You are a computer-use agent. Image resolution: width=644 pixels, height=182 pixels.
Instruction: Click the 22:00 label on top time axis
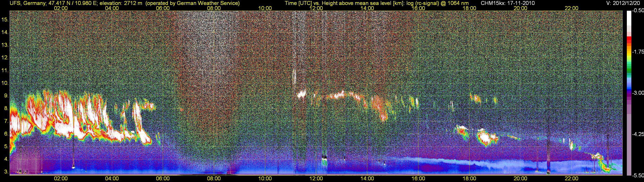571,8
